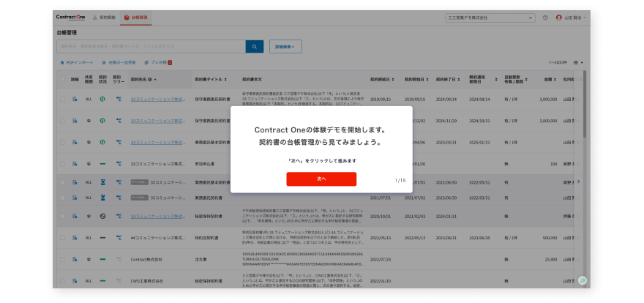This screenshot has height=303, width=644.
Task: Click contract tree icon in 業務委託契約書 row
Action: [x=119, y=198]
